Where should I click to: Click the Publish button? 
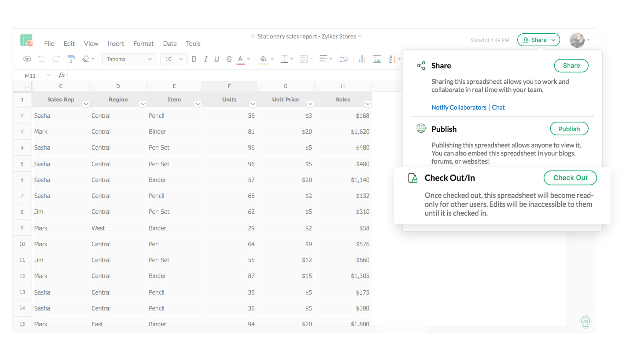coord(569,129)
